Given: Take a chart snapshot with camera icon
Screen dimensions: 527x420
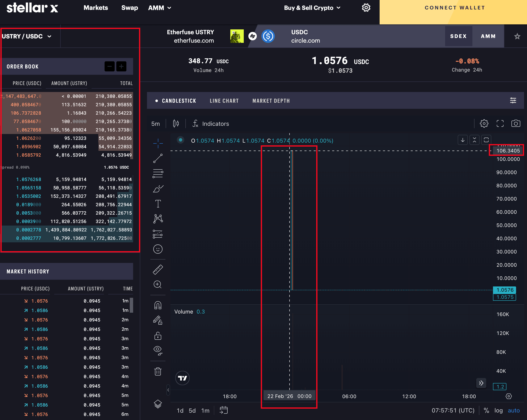Looking at the screenshot, I should coord(515,123).
